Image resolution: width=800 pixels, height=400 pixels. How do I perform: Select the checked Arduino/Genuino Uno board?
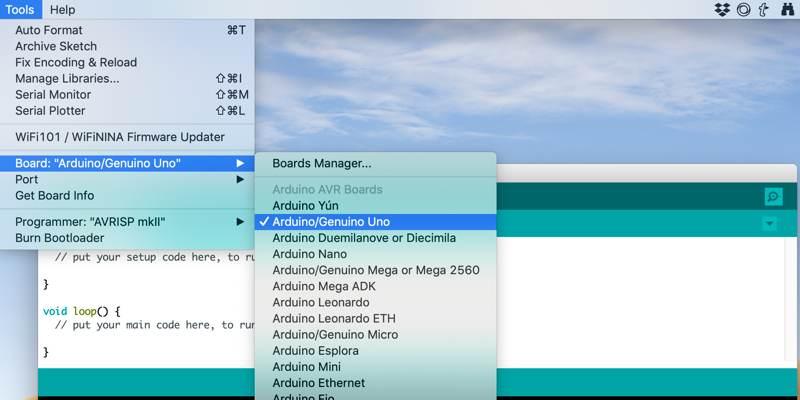click(x=331, y=222)
